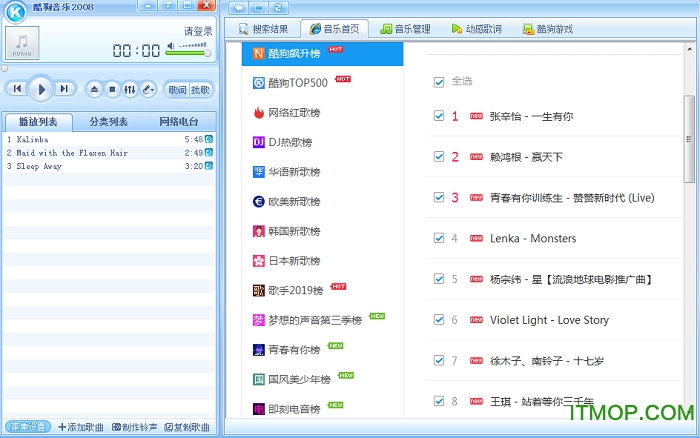Click the browser refresh button
700x438 pixels.
278,8
